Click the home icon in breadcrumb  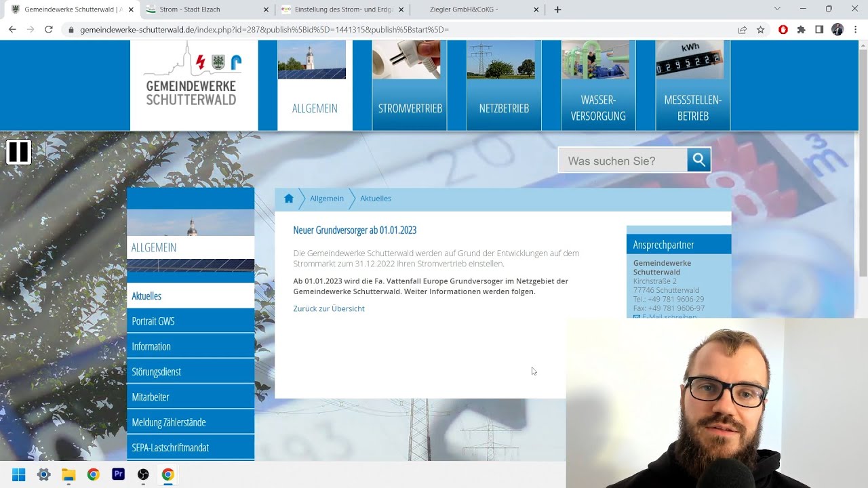coord(289,199)
